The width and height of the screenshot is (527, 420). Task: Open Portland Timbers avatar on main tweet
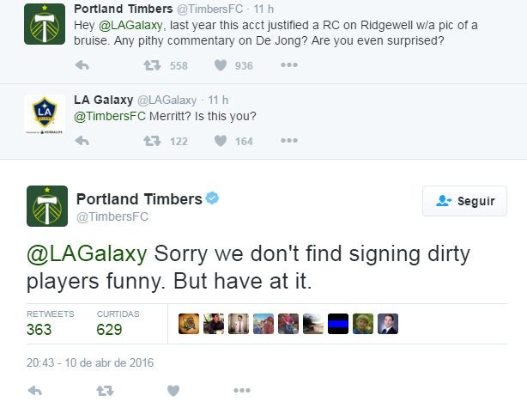point(46,206)
